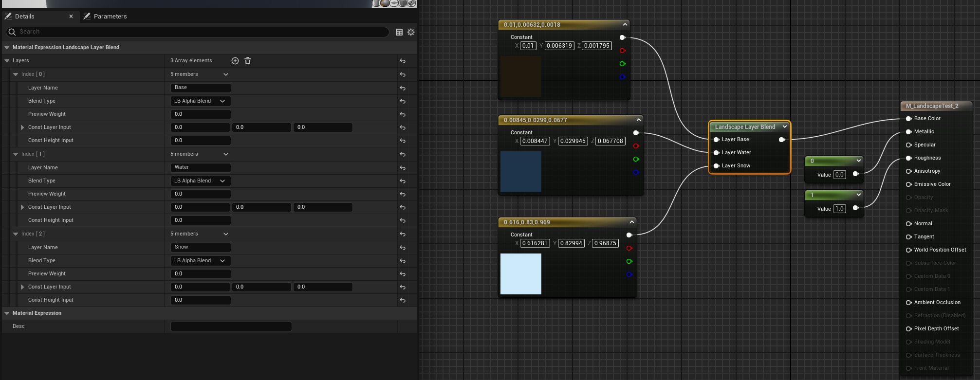Toggle the property matrix table view icon
The height and width of the screenshot is (380, 980).
tap(399, 32)
